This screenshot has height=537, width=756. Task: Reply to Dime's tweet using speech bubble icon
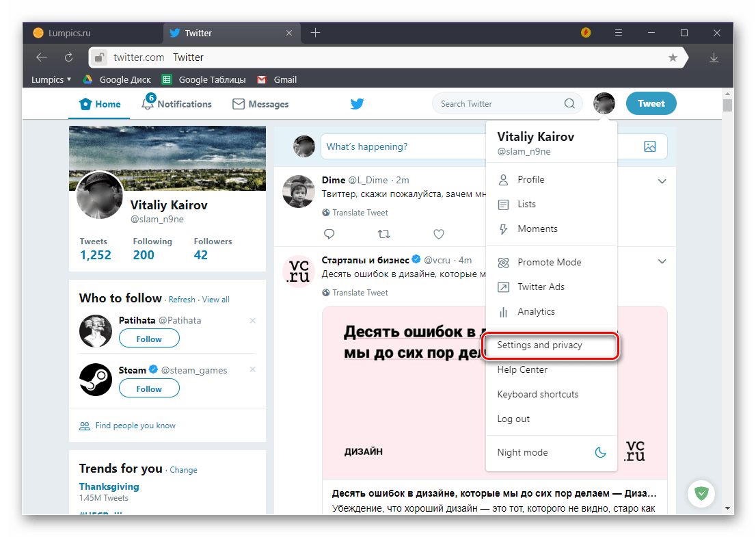(329, 234)
